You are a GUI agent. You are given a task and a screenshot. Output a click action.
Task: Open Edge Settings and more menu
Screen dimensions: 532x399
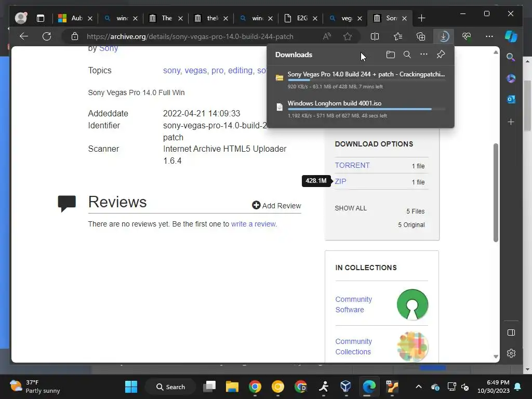[x=489, y=36]
